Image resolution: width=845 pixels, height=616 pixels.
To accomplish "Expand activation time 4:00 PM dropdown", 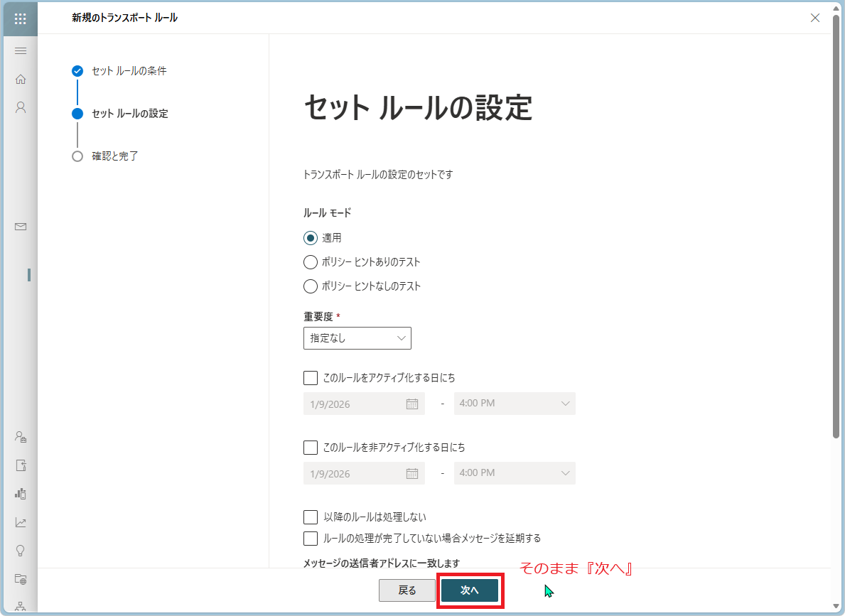I will [x=515, y=404].
